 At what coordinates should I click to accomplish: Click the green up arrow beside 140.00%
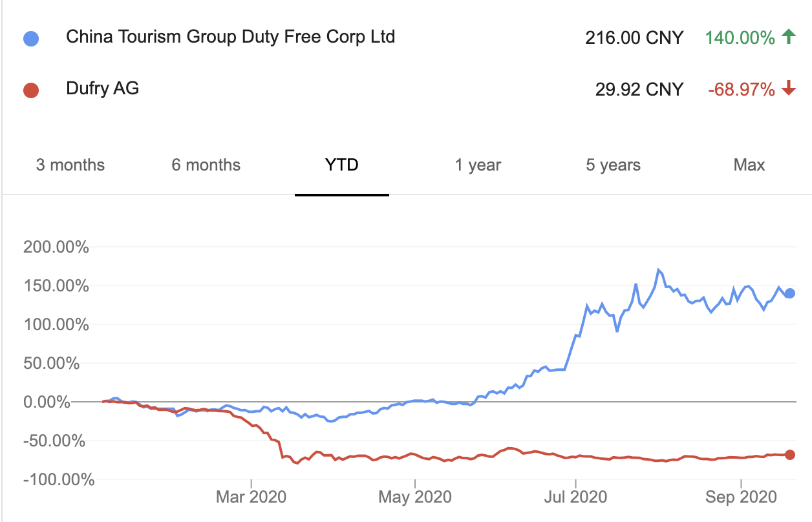coord(788,37)
